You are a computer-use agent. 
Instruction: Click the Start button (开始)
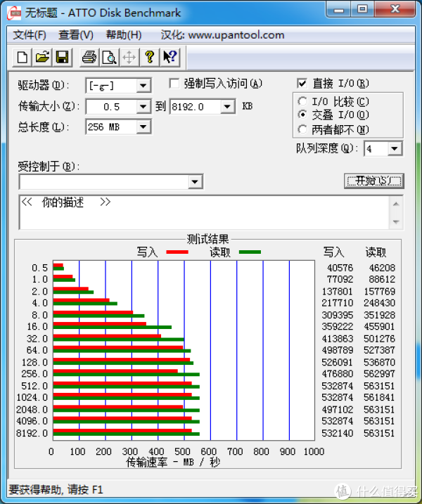coord(373,181)
